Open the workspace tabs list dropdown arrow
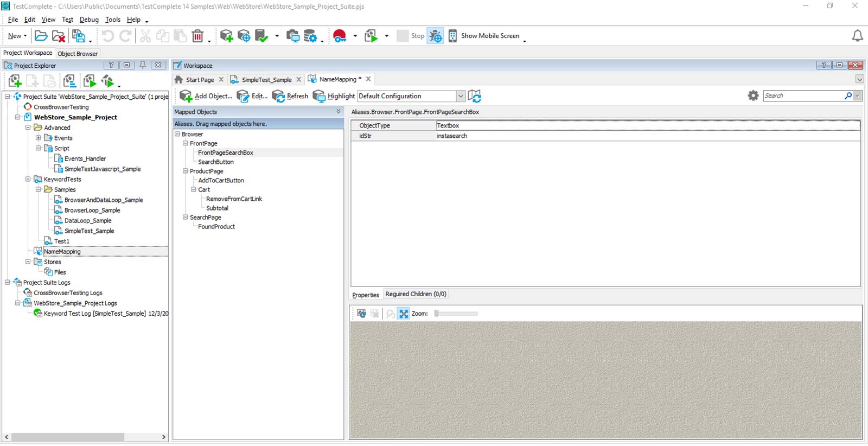 (x=860, y=79)
